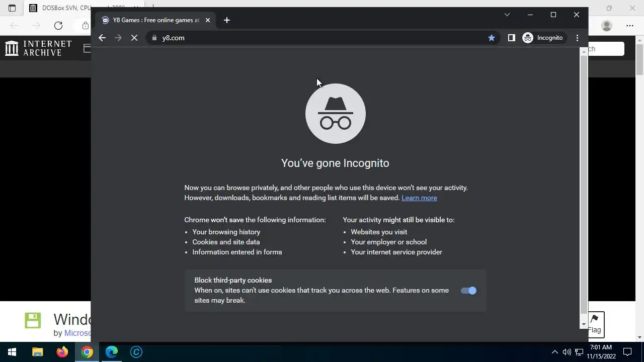View site information via the padlock icon
Screen dimensions: 644x362
click(x=154, y=38)
